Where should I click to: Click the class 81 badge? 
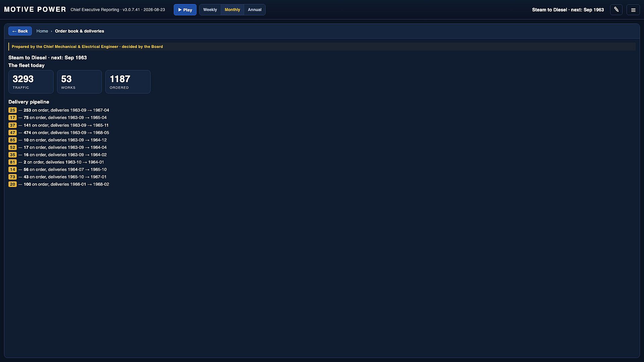12,162
